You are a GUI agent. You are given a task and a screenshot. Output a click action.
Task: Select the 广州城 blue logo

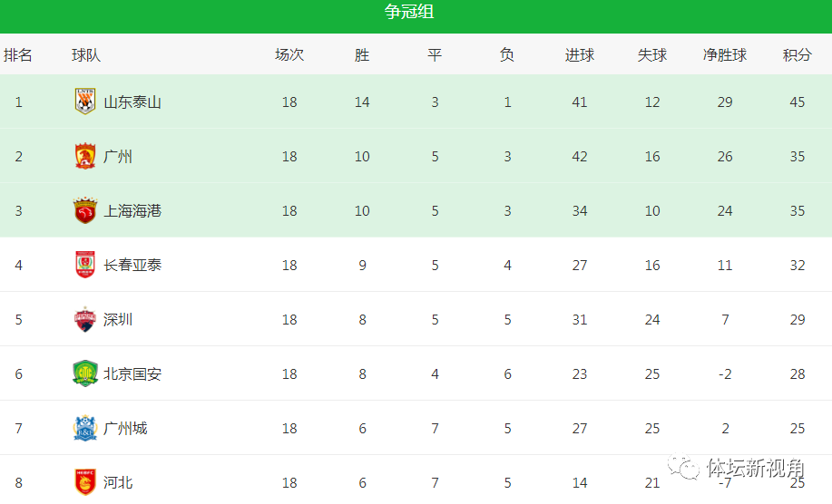click(85, 428)
